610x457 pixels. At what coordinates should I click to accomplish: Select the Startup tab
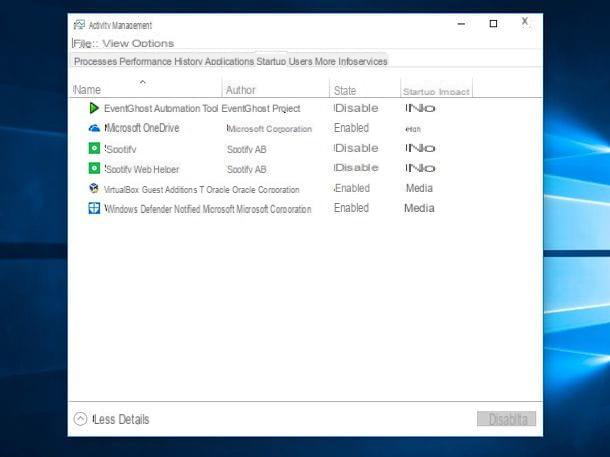[x=271, y=61]
